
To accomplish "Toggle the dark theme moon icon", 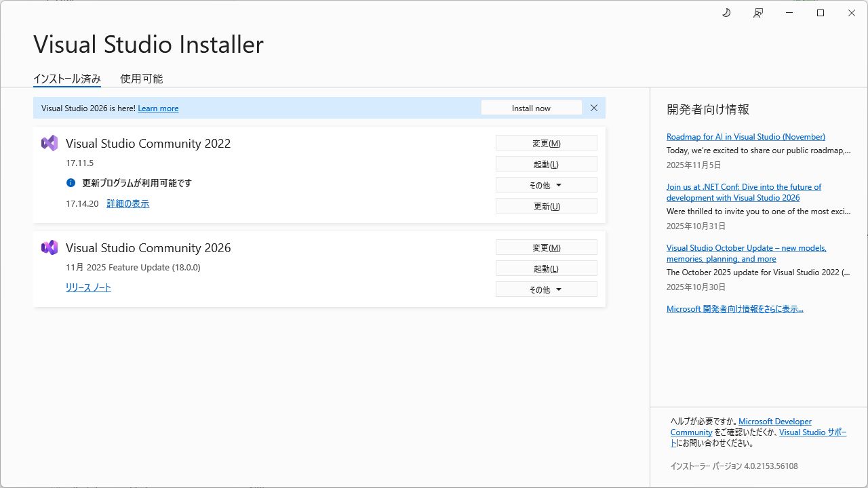I will 726,13.
